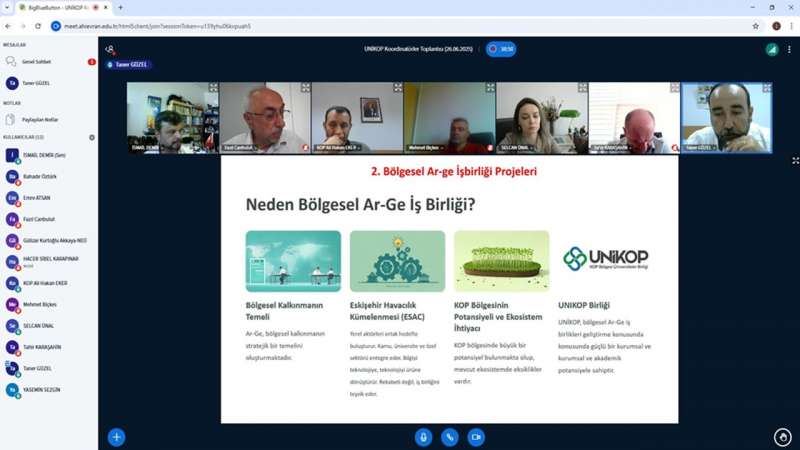Viewport: 800px width, 450px height.
Task: Open the blue plus actions menu
Action: [116, 437]
